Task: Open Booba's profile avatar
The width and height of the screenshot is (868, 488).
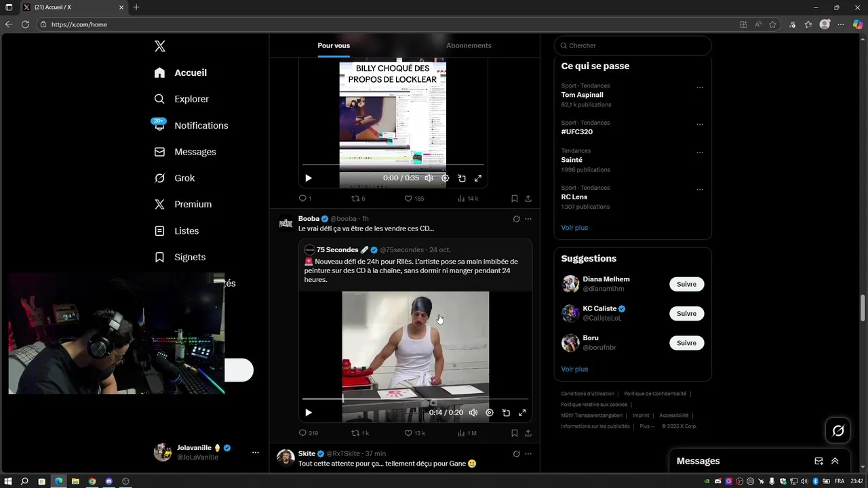Action: pos(286,223)
